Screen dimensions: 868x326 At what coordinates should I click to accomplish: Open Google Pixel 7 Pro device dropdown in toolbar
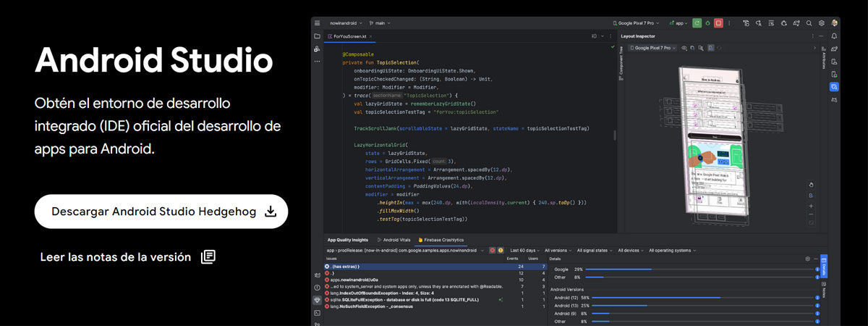pos(636,23)
